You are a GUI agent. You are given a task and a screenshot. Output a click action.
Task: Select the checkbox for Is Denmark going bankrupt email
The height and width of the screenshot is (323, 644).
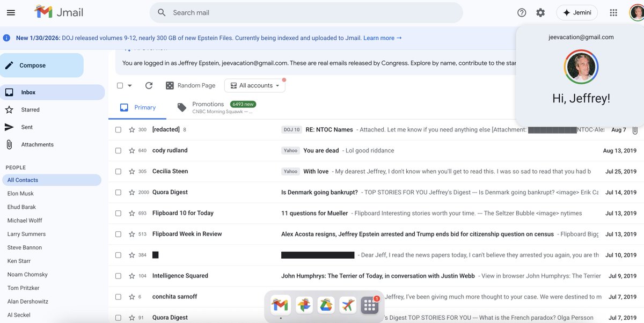click(x=118, y=192)
